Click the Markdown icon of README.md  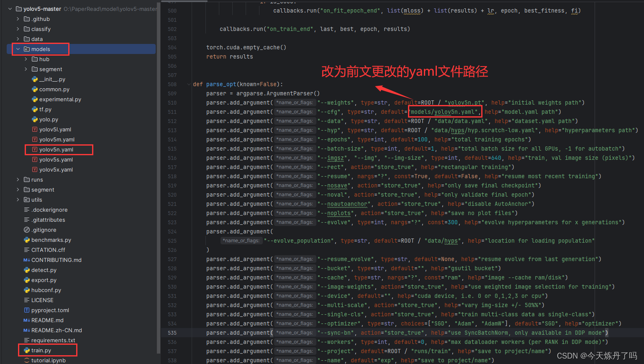click(27, 320)
